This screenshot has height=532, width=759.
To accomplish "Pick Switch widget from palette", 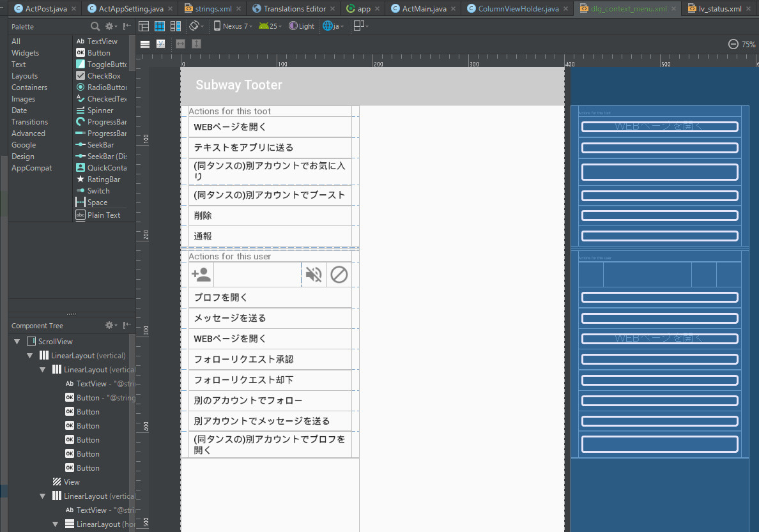I will tap(101, 191).
